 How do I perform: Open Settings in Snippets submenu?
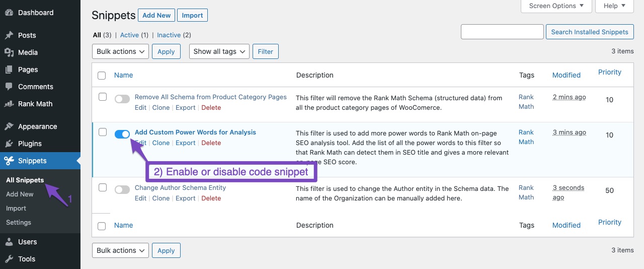[19, 222]
